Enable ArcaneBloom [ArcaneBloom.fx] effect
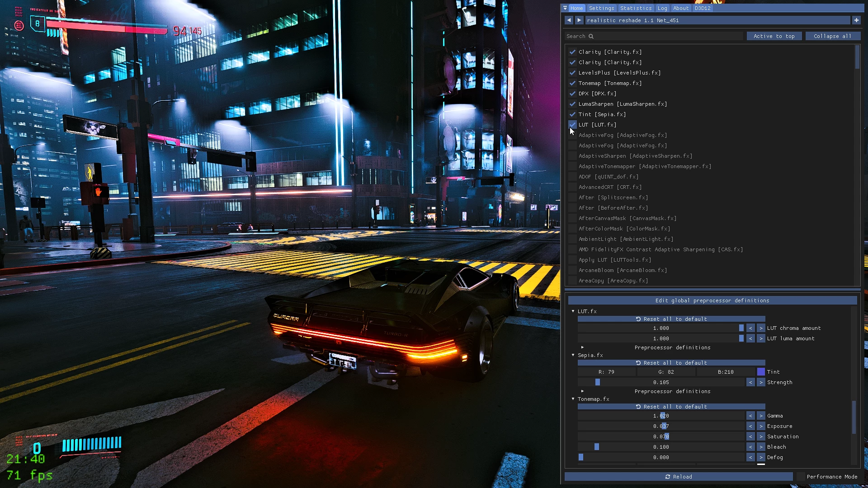This screenshot has height=488, width=868. click(x=572, y=270)
